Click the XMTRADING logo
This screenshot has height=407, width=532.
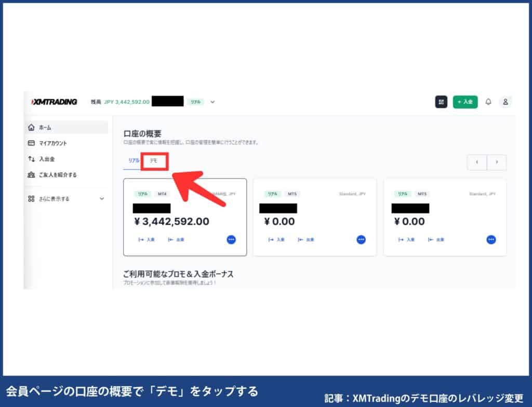pyautogui.click(x=54, y=102)
